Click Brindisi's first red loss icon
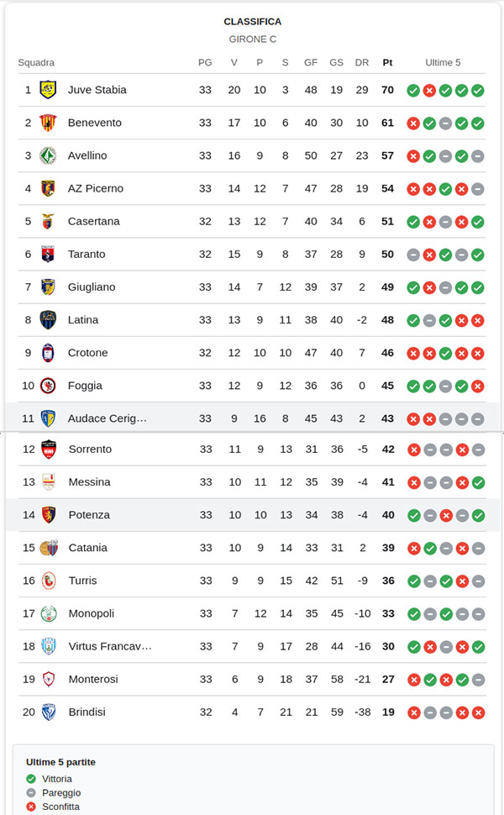Screen dimensions: 504x815 [413, 712]
